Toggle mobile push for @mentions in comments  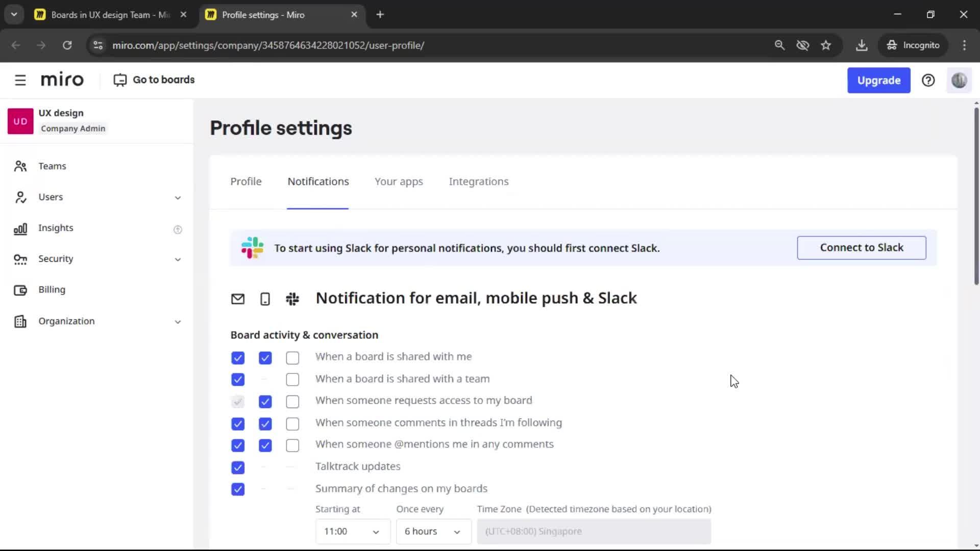click(265, 446)
